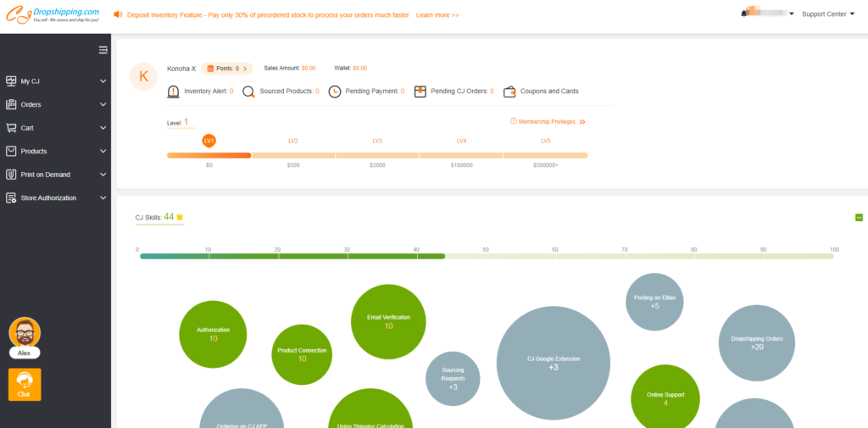The height and width of the screenshot is (428, 868).
Task: Click the Pending CJ Orders icon
Action: pos(420,92)
